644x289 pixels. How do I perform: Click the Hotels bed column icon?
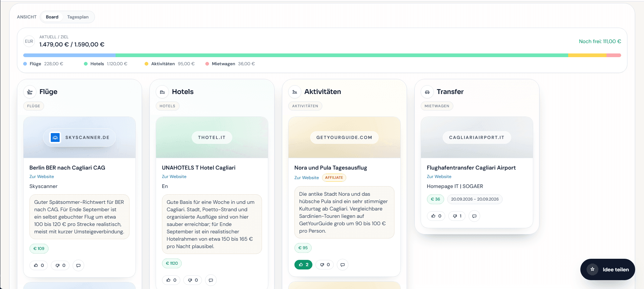click(x=162, y=92)
